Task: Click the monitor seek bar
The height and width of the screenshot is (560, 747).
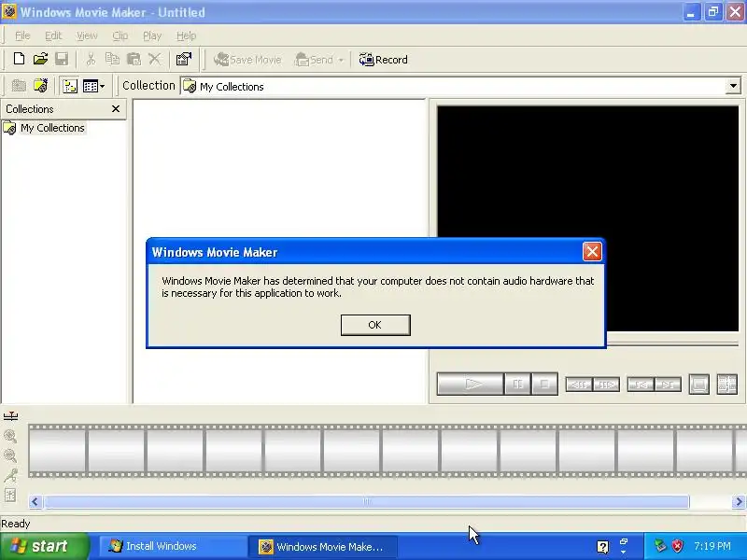Action: (672, 343)
